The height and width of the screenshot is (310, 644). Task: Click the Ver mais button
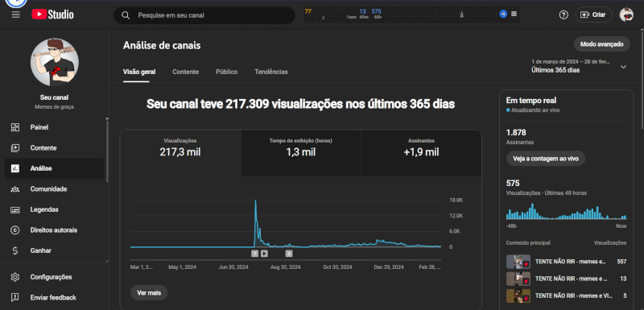[x=149, y=293]
